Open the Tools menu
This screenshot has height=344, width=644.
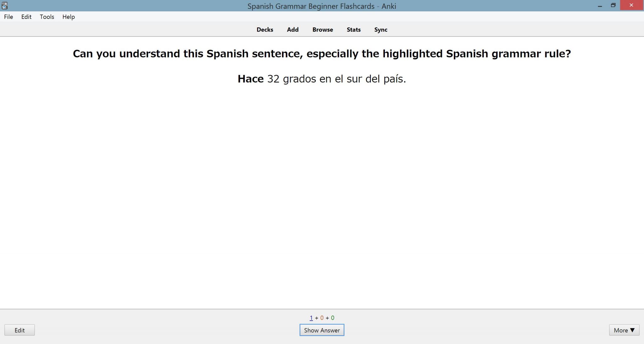pyautogui.click(x=47, y=17)
